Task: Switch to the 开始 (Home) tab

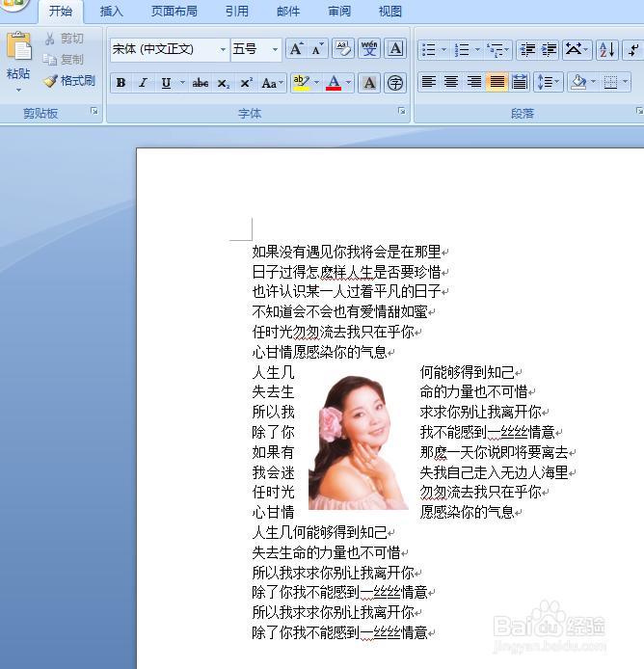Action: 61,12
